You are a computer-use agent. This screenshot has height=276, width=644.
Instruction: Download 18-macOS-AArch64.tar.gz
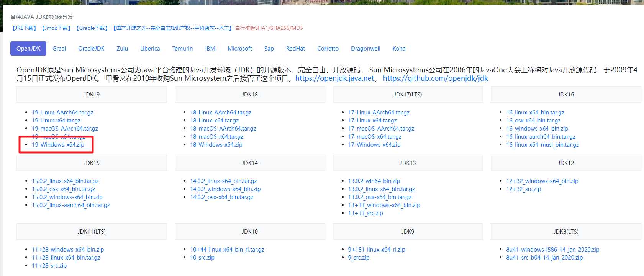pos(223,129)
